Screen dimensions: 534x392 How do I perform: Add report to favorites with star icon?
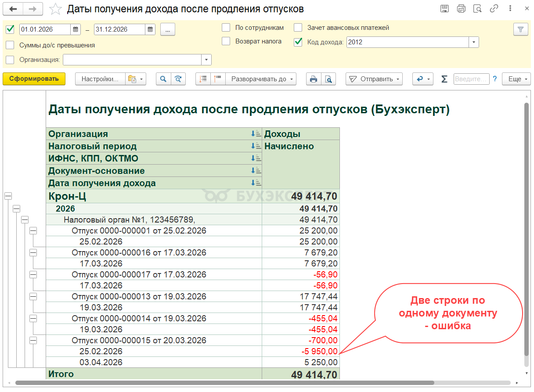pos(55,9)
